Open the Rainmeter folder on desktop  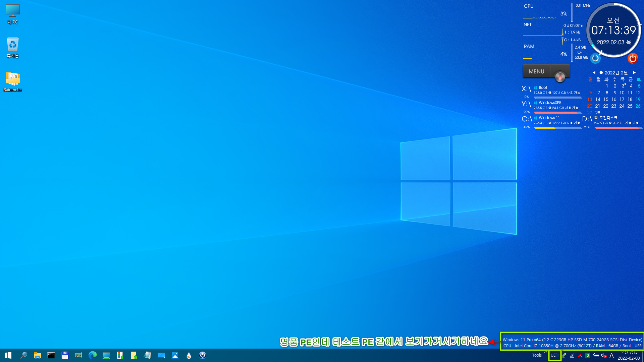pos(13,82)
